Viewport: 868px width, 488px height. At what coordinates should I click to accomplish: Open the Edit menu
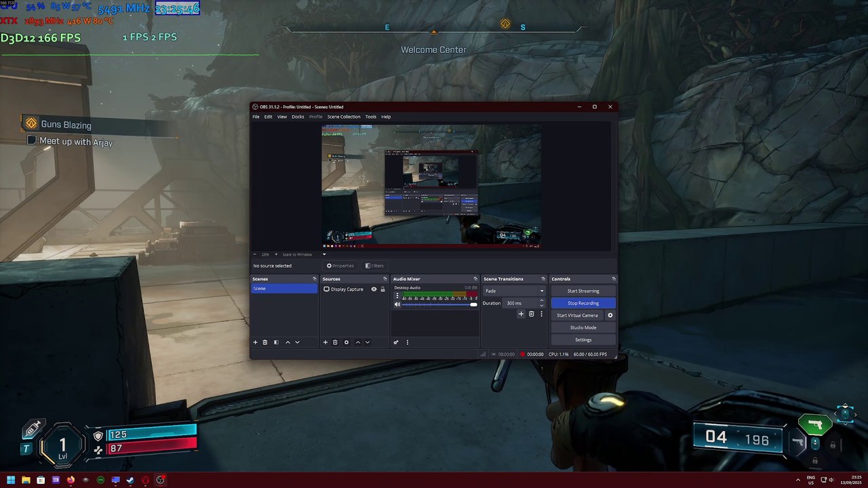pyautogui.click(x=268, y=117)
